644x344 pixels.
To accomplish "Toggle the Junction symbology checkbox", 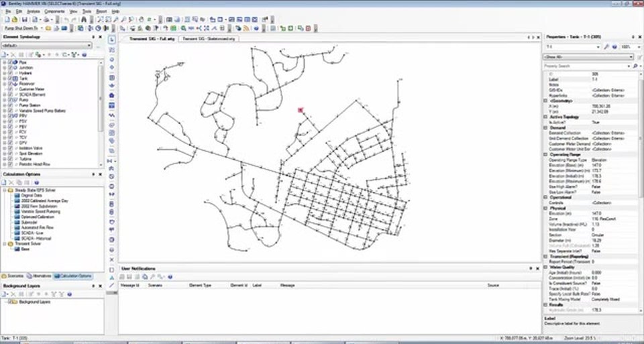I will click(x=10, y=68).
